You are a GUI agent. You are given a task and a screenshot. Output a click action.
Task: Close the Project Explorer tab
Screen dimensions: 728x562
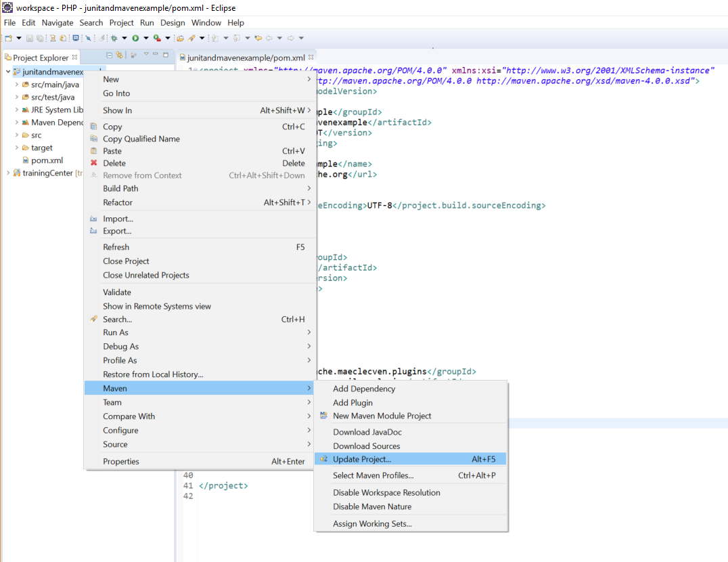(x=74, y=57)
